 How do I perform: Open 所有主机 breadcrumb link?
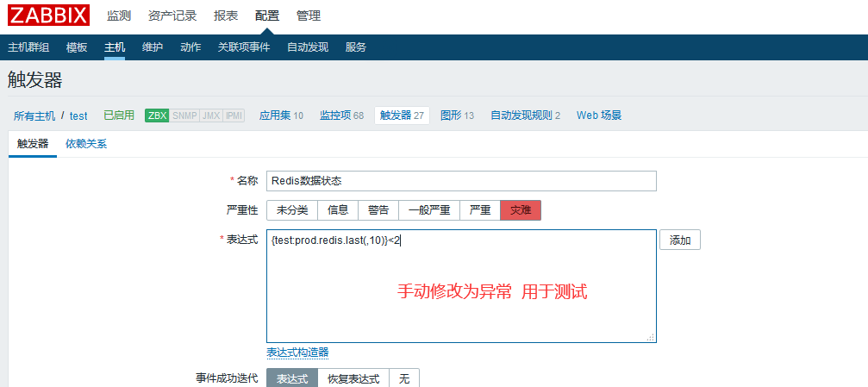(x=34, y=115)
